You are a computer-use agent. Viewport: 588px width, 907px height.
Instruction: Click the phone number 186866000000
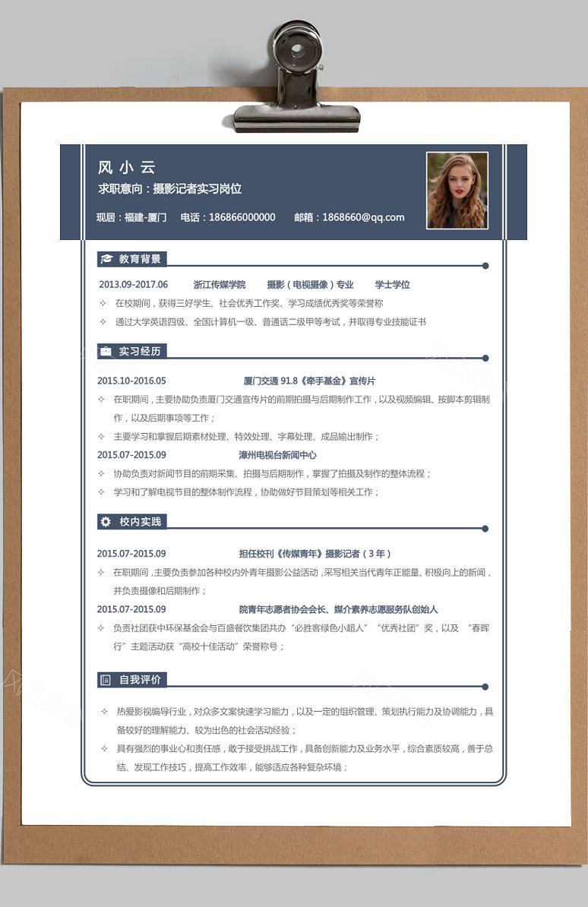tap(242, 217)
